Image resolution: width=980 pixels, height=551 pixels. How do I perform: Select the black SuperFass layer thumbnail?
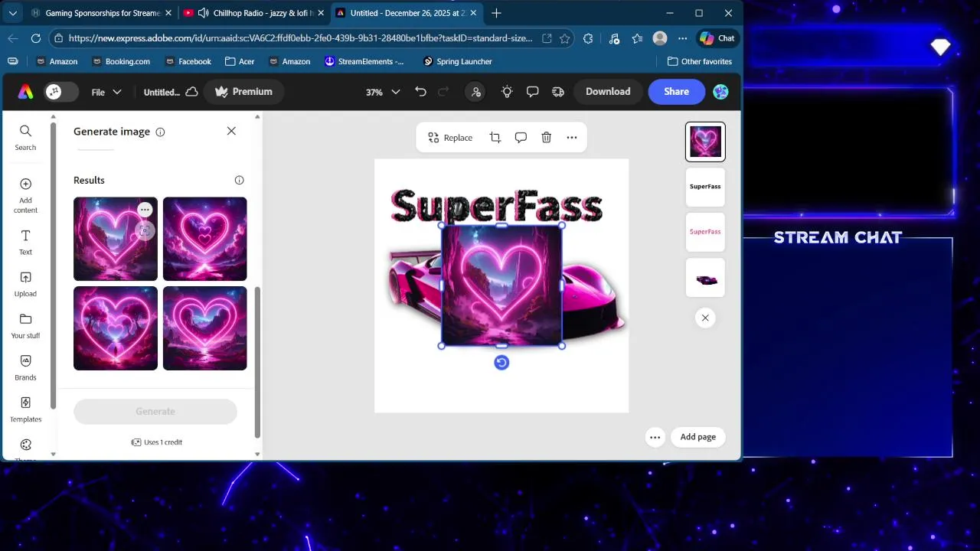(x=705, y=187)
